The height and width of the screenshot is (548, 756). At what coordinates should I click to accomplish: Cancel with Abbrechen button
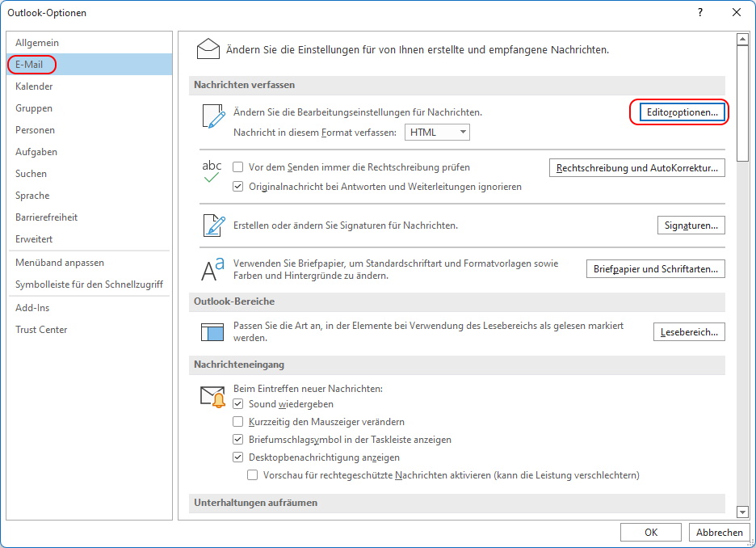click(720, 532)
